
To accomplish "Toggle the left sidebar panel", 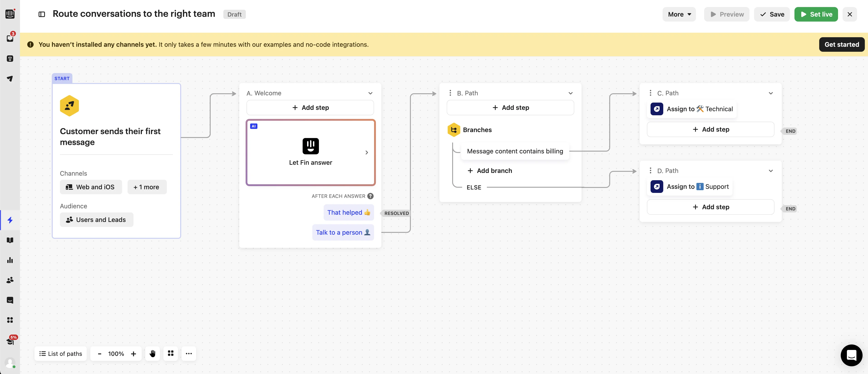I will [x=42, y=14].
